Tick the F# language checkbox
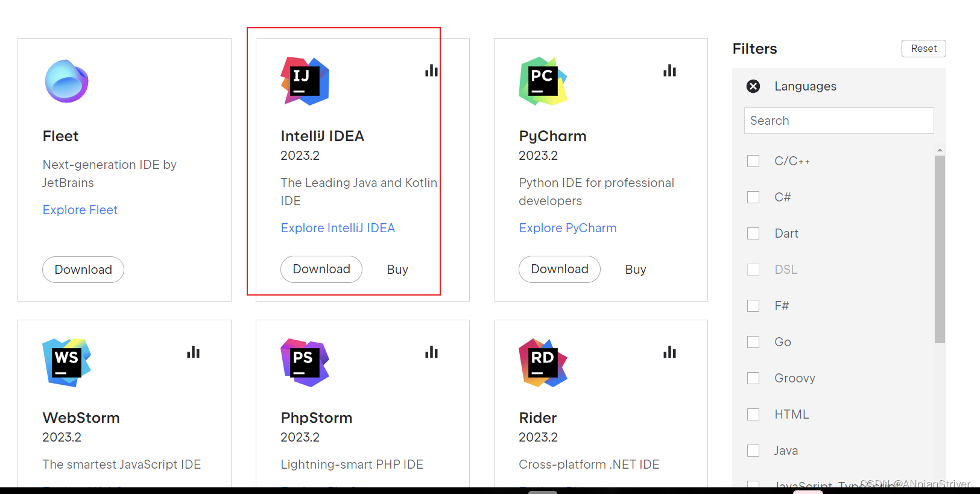980x494 pixels. 753,306
